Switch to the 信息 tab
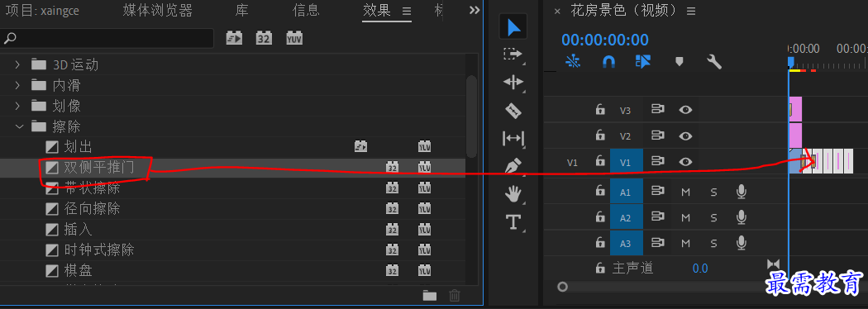 [x=306, y=10]
